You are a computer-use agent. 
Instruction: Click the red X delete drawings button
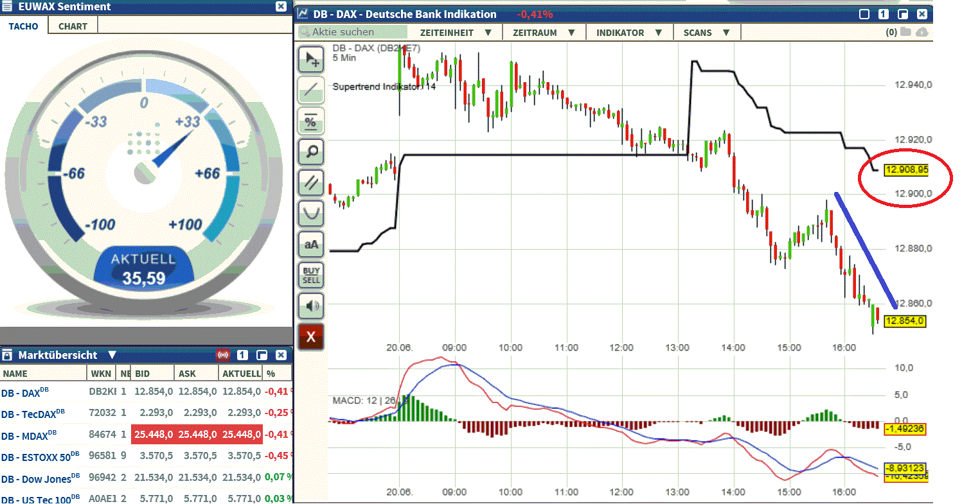click(x=311, y=336)
